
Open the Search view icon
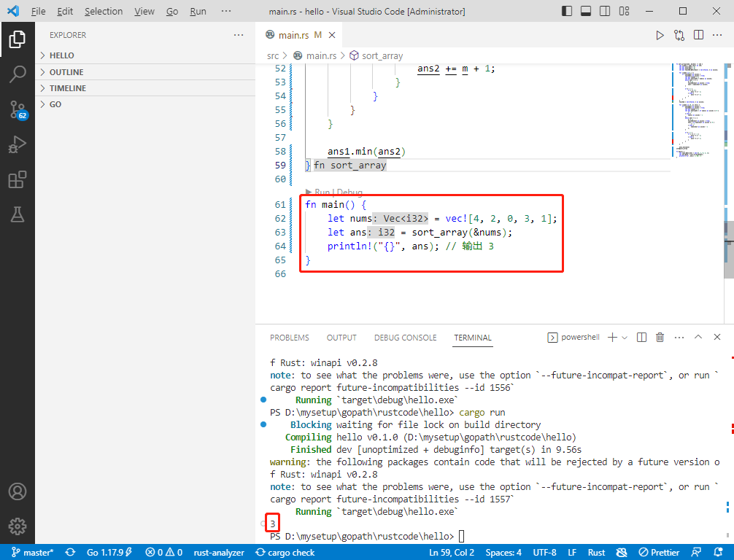(x=18, y=74)
